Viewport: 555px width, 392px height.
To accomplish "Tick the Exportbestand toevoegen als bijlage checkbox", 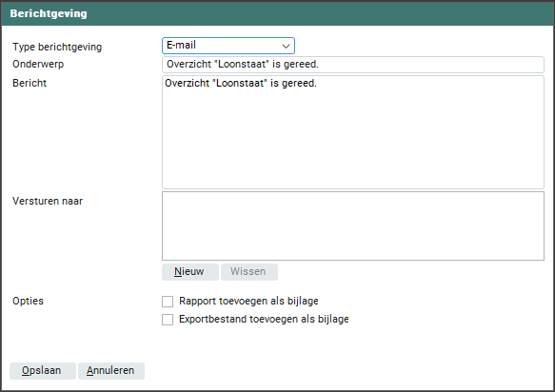I will tap(168, 320).
